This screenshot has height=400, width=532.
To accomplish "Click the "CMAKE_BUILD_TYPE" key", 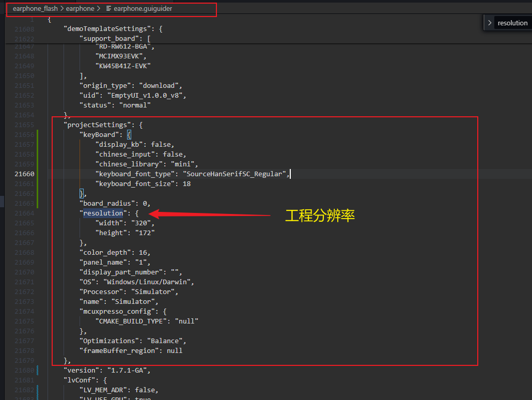I will tap(131, 321).
